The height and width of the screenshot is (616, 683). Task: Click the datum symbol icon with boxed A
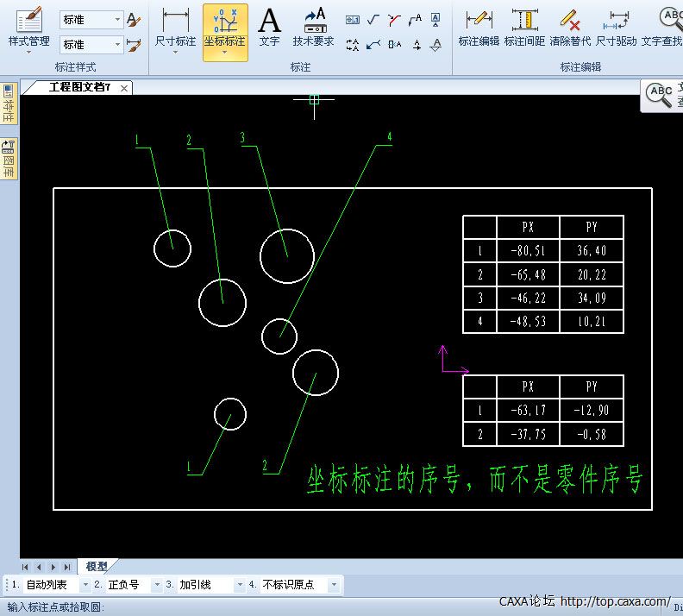coord(435,20)
